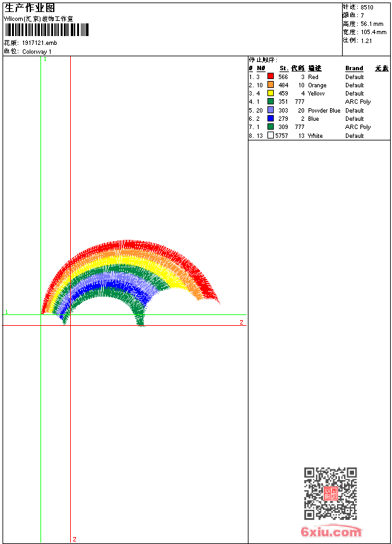Open the 6xiu.com watermark link
The image size is (392, 544).
point(331,532)
